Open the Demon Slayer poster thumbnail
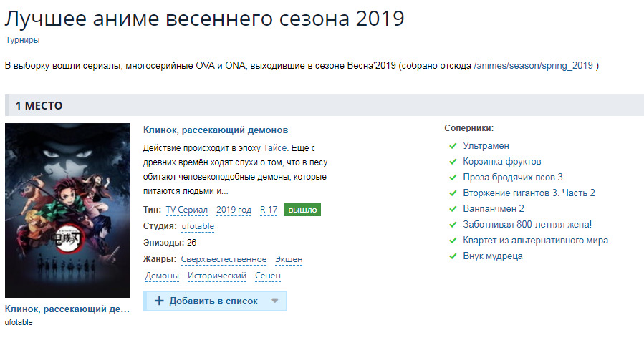This screenshot has height=340, width=644. point(67,210)
